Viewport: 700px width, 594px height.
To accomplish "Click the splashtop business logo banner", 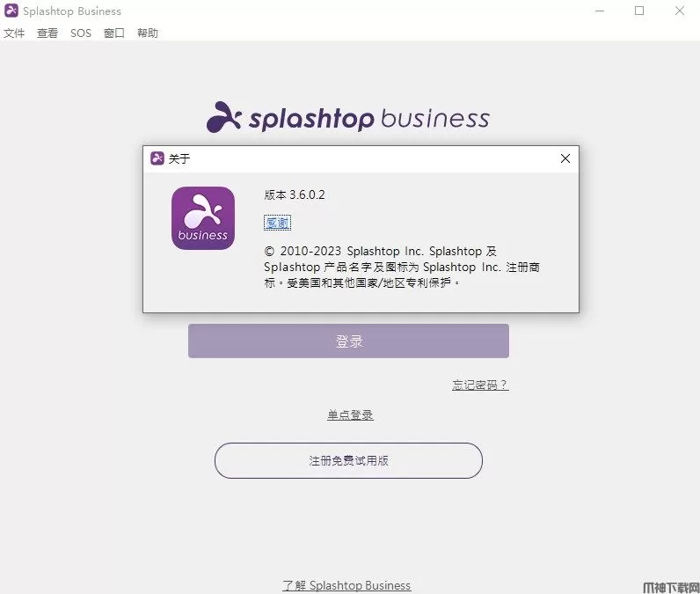I will (x=348, y=117).
